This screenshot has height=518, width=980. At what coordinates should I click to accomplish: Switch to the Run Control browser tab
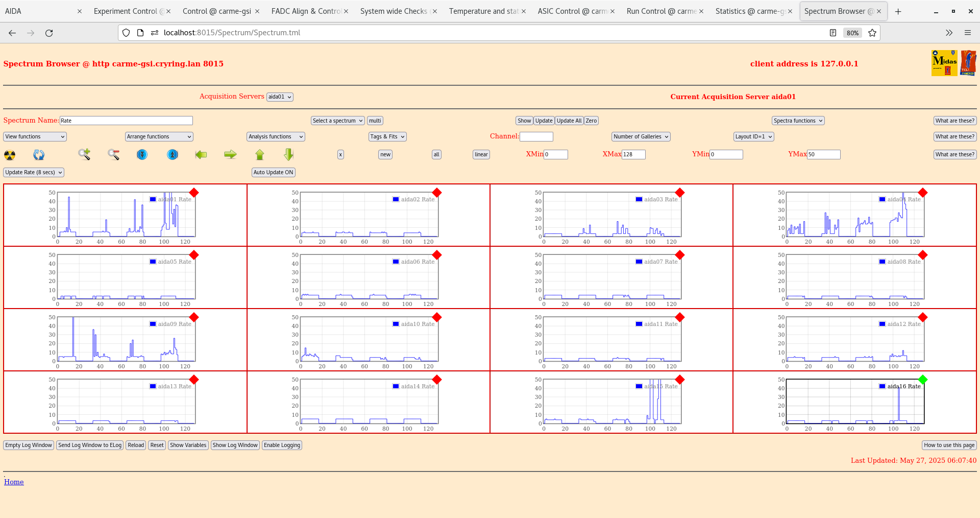pyautogui.click(x=661, y=11)
